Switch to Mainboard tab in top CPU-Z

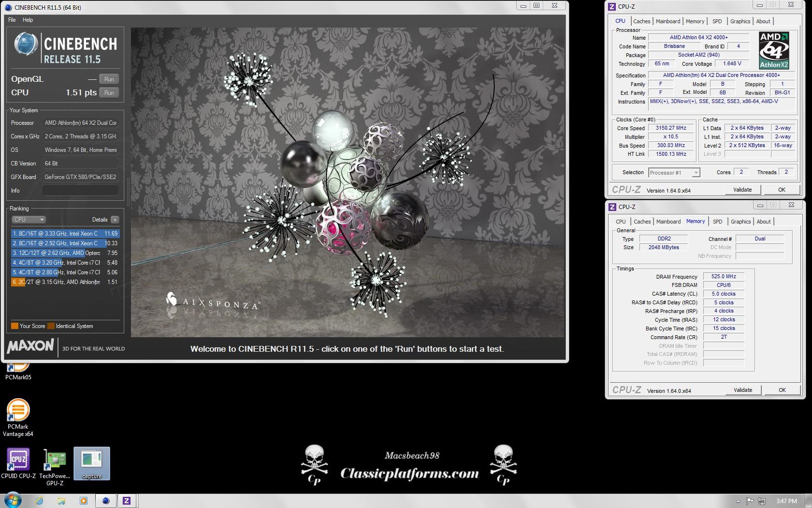(668, 21)
